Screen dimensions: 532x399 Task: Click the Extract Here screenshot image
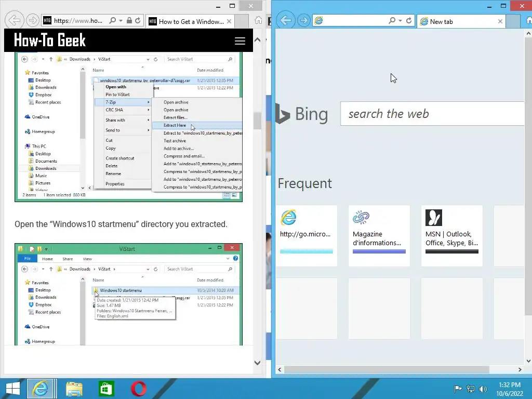(129, 127)
